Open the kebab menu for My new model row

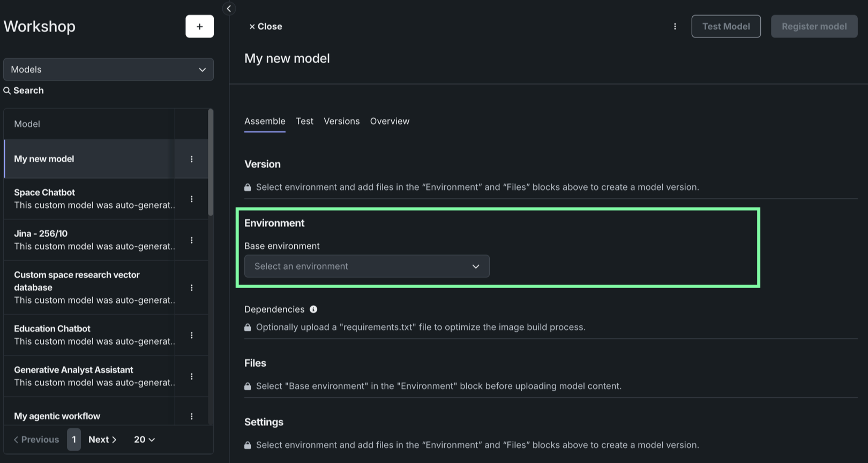click(191, 159)
